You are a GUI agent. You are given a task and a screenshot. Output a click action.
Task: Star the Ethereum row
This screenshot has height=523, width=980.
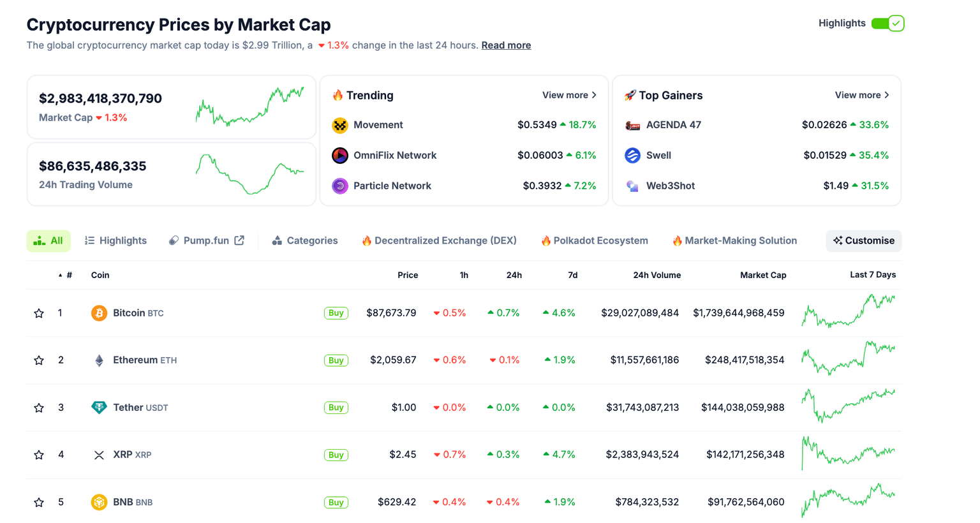(38, 360)
